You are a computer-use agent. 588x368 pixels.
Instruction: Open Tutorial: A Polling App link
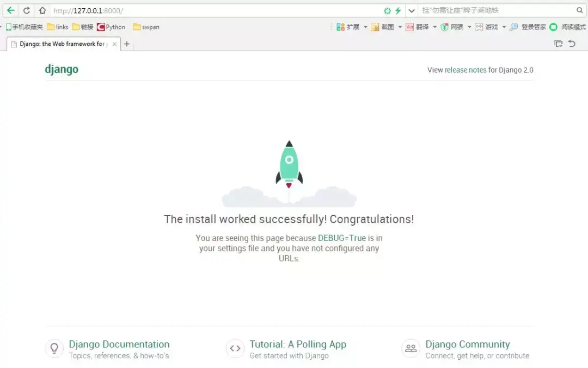click(298, 345)
